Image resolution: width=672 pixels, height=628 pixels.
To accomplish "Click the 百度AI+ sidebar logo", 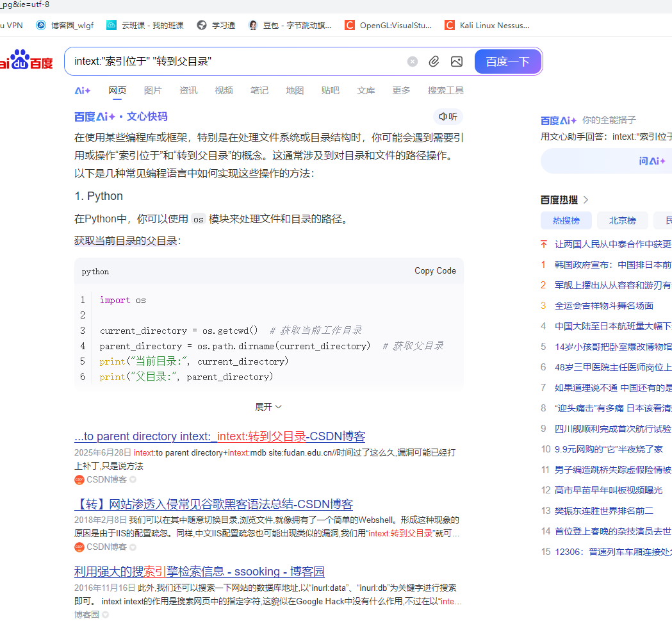I will pyautogui.click(x=559, y=120).
